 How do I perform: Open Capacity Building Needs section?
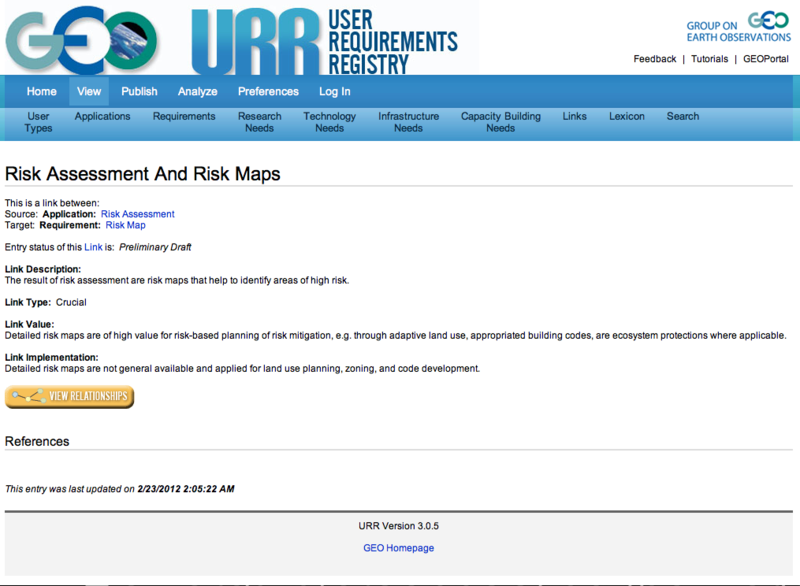(500, 122)
